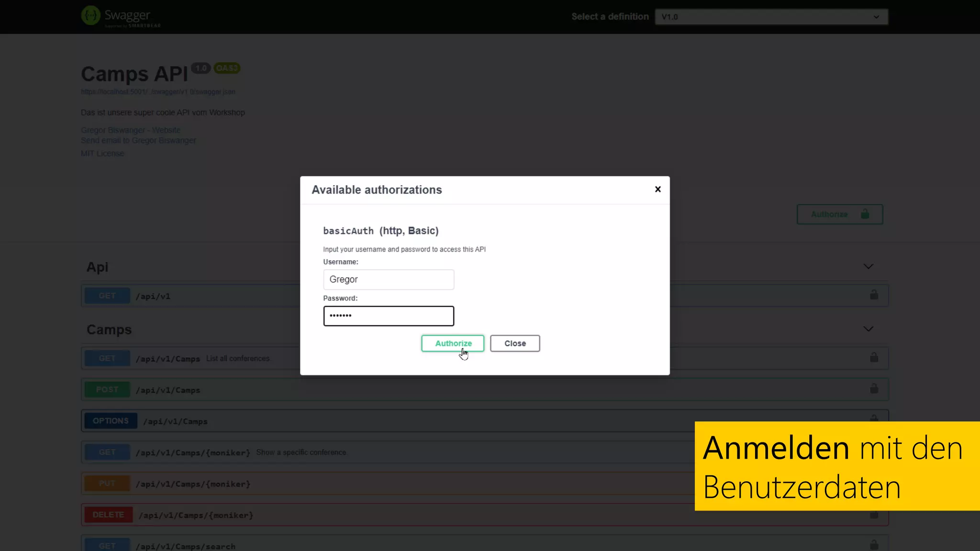Click the 1.0 version badge
The width and height of the screenshot is (980, 551).
click(201, 68)
